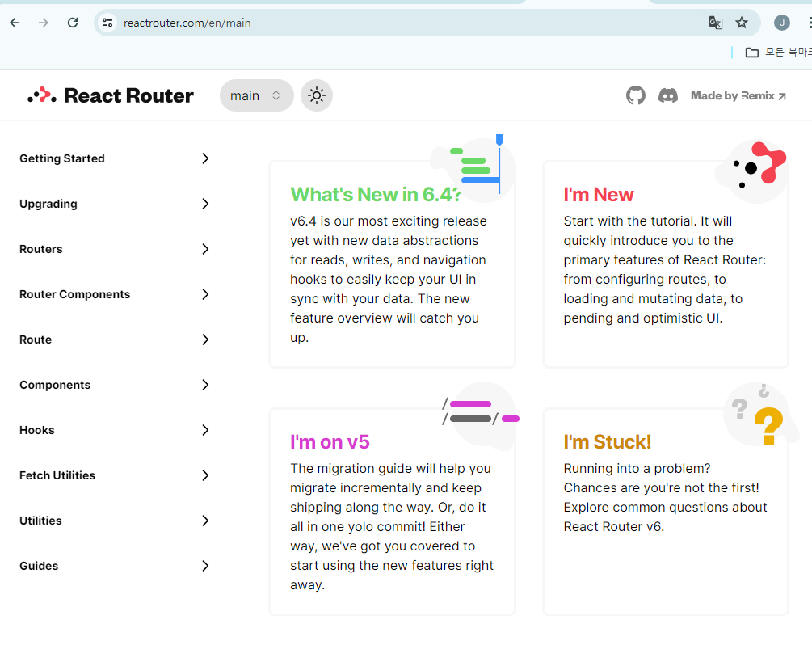Expand the Guides section
Image resolution: width=812 pixels, height=658 pixels.
point(114,566)
